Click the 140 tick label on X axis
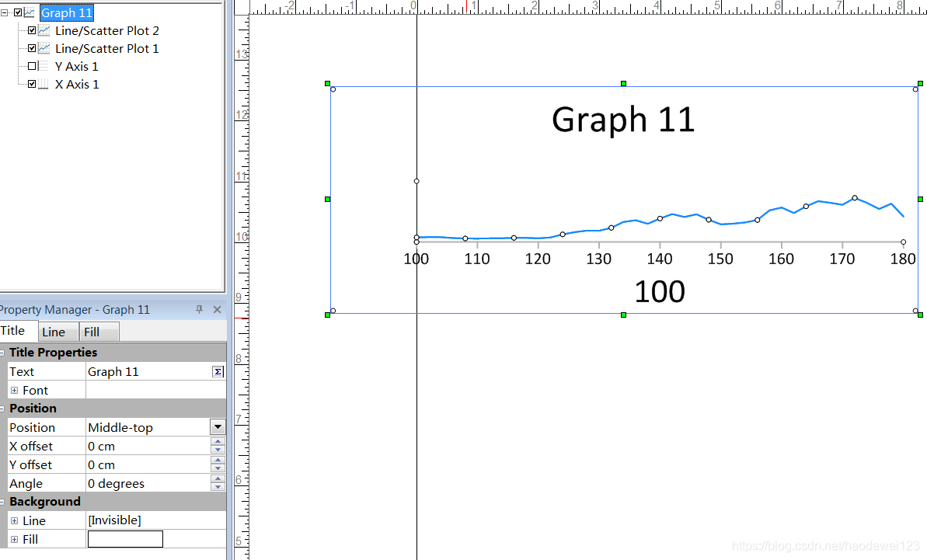This screenshot has height=560, width=927. click(660, 259)
